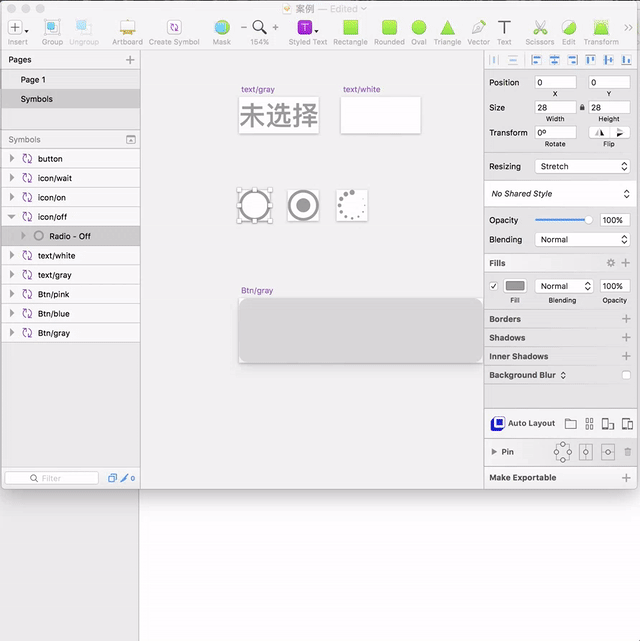Image resolution: width=640 pixels, height=641 pixels.
Task: Select Page 1 in Pages list
Action: (x=71, y=80)
